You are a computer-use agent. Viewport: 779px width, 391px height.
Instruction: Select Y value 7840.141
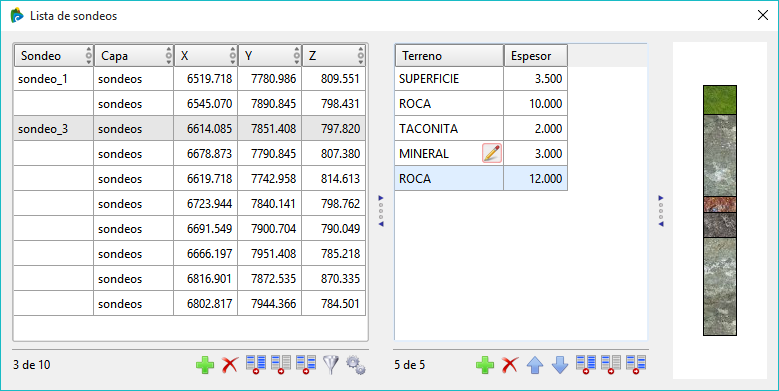(x=270, y=204)
